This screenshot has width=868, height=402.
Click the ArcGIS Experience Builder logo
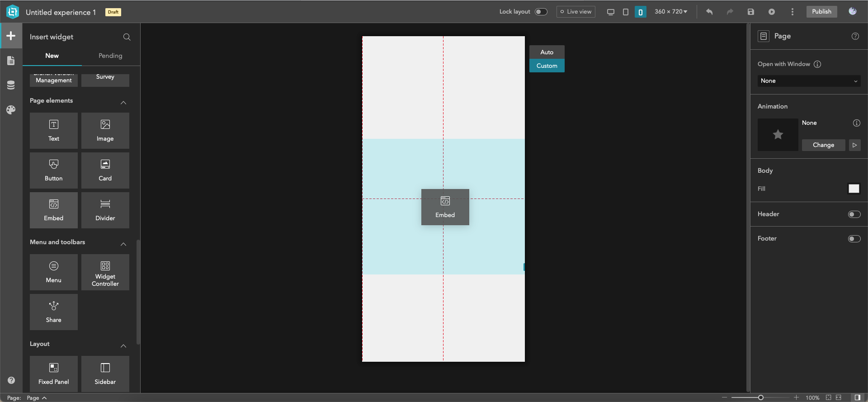point(13,12)
